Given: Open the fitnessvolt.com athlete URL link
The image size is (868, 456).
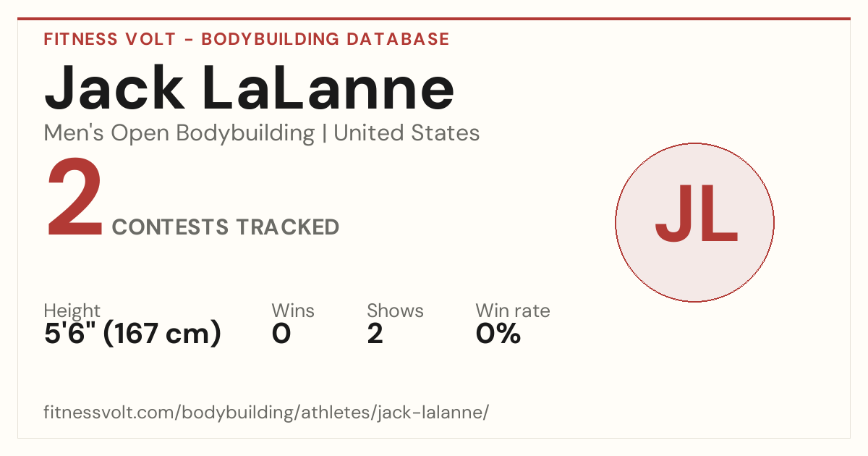Looking at the screenshot, I should point(266,413).
